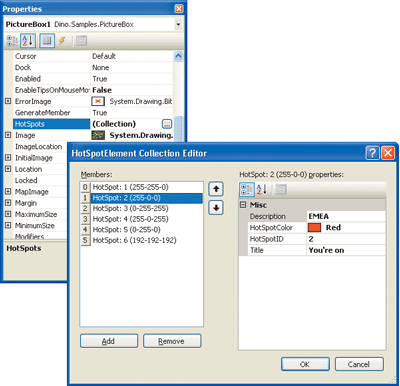
Task: Move selected HotSpot down with arrow button
Action: coord(216,208)
